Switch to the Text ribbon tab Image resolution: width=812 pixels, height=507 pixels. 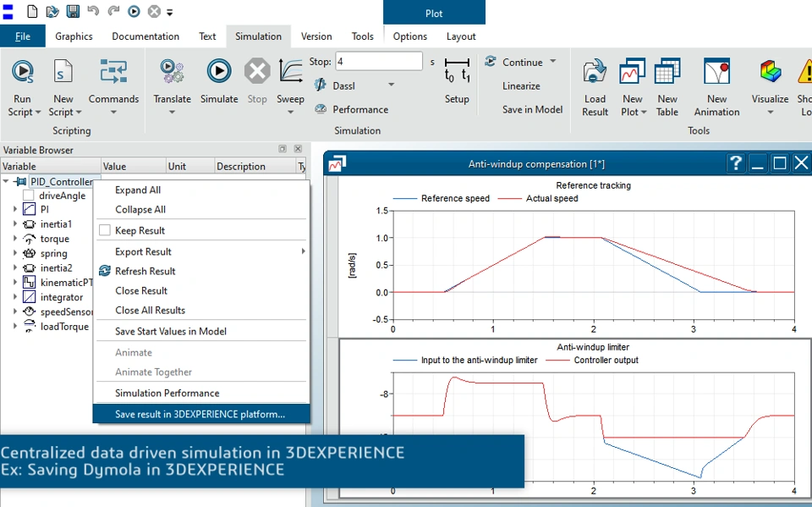pos(207,36)
